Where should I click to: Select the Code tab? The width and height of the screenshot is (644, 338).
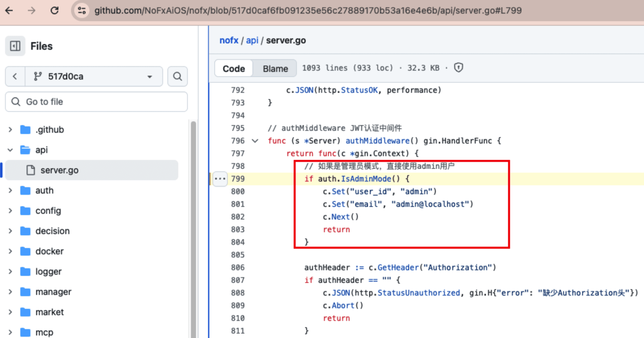point(234,68)
